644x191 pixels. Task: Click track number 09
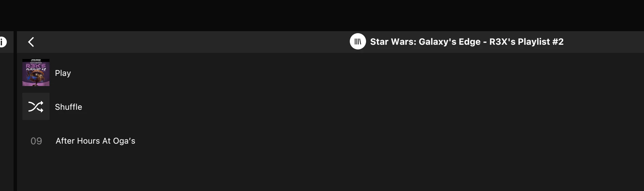(36, 141)
